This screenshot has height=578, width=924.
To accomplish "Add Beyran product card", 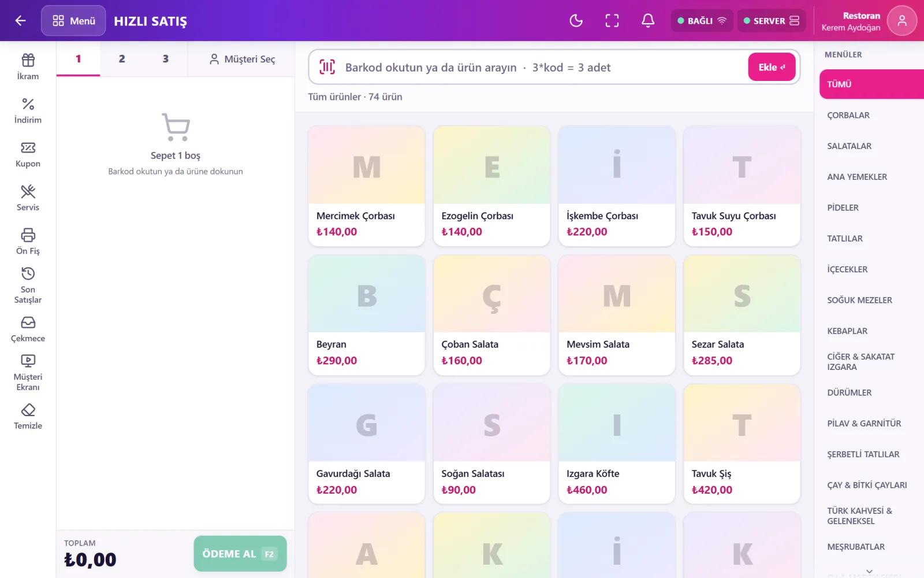I will coord(367,315).
